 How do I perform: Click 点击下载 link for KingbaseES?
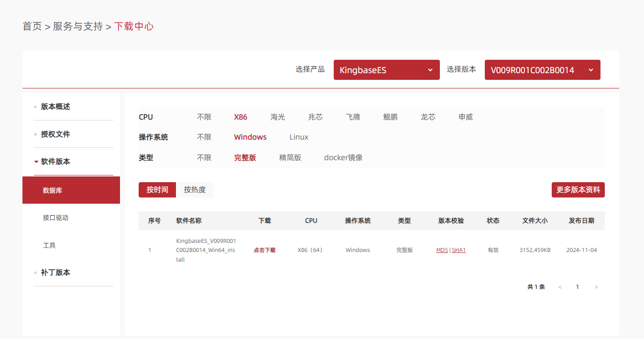coord(264,250)
